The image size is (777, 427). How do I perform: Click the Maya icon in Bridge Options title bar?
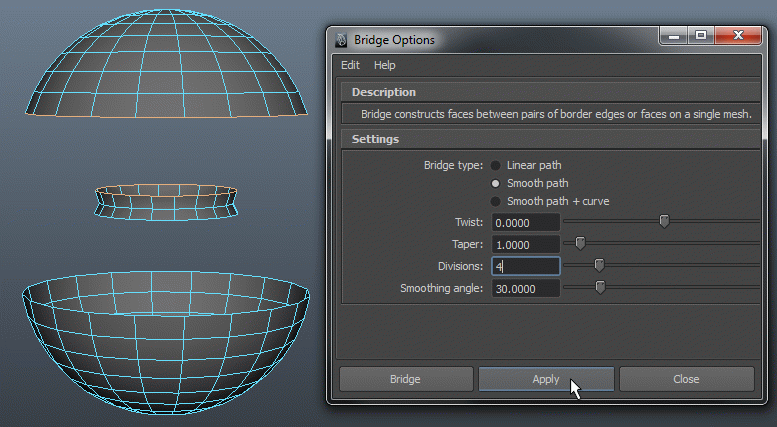(342, 40)
